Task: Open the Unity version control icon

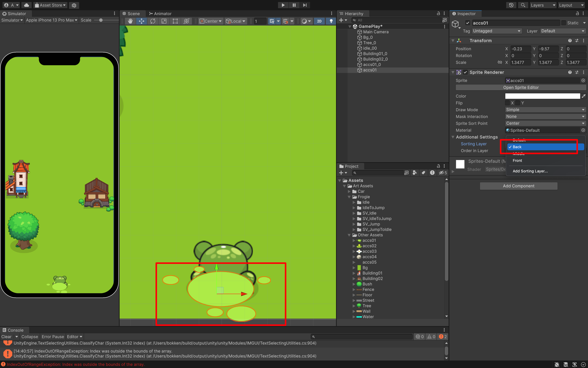Action: 74,5
